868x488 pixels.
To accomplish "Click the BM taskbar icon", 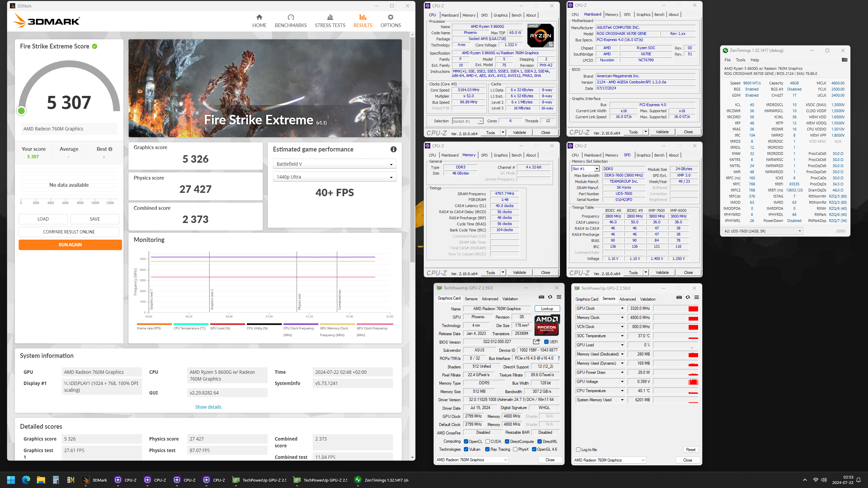I will (71, 480).
